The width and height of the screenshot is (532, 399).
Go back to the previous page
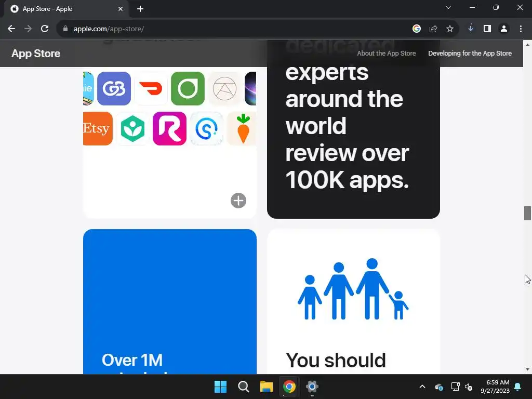11,29
